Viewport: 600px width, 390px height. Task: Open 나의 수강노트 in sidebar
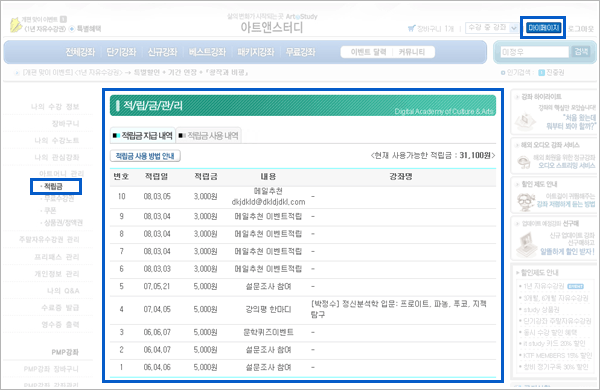[x=57, y=140]
